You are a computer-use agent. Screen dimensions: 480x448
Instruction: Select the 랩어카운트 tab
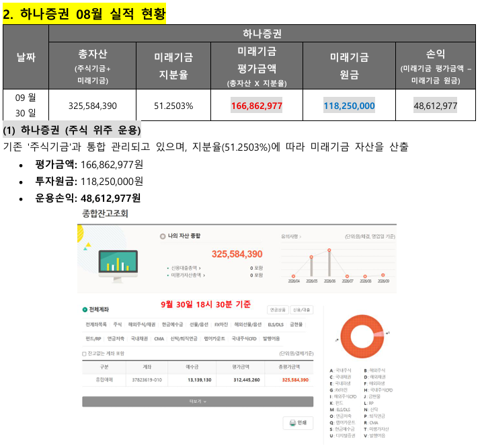click(214, 338)
